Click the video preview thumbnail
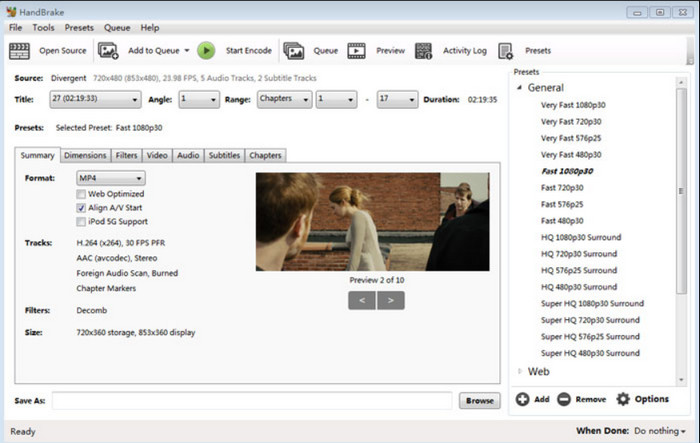Screen dimensions: 700x443 tap(373, 222)
